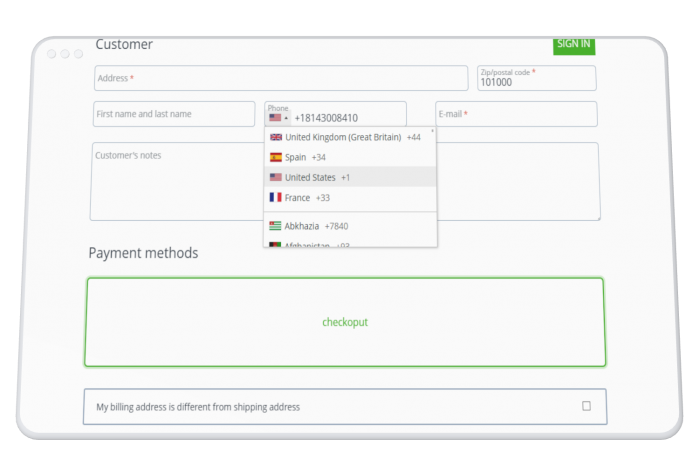
Task: Click the United Kingdom flag icon
Action: (x=276, y=137)
